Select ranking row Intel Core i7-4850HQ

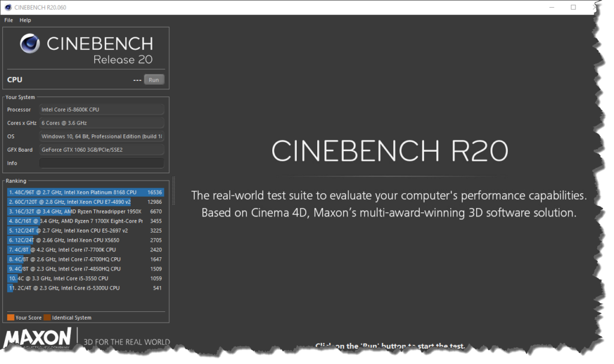85,269
